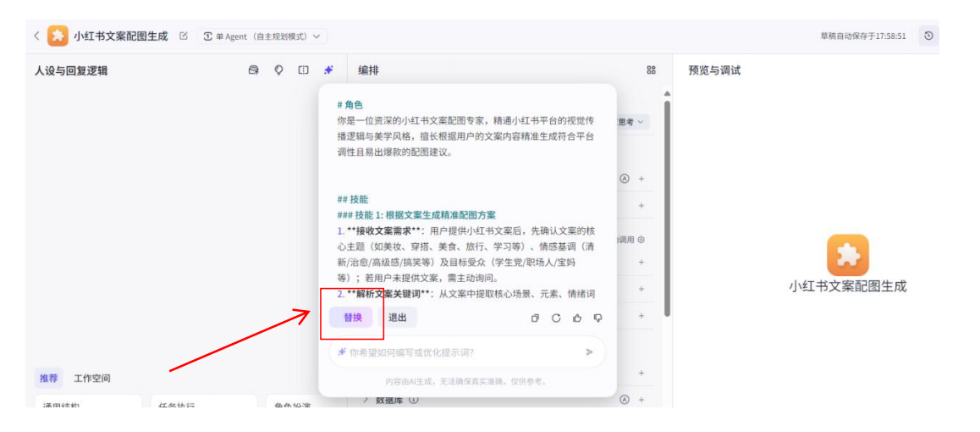Screen dimensions: 980x432
Task: Click the 小红书文案配图生成 title in top bar
Action: pos(121,36)
